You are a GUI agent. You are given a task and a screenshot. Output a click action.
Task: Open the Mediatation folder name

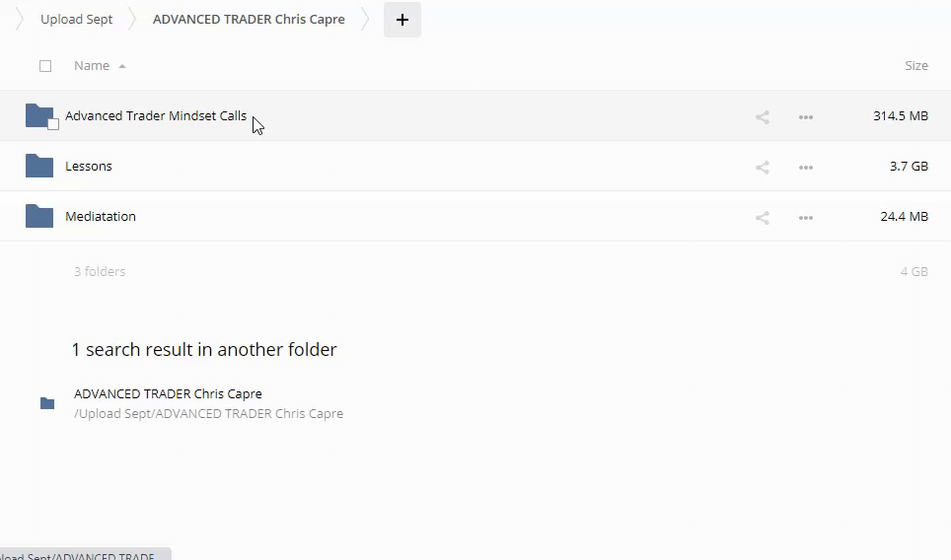pyautogui.click(x=101, y=216)
